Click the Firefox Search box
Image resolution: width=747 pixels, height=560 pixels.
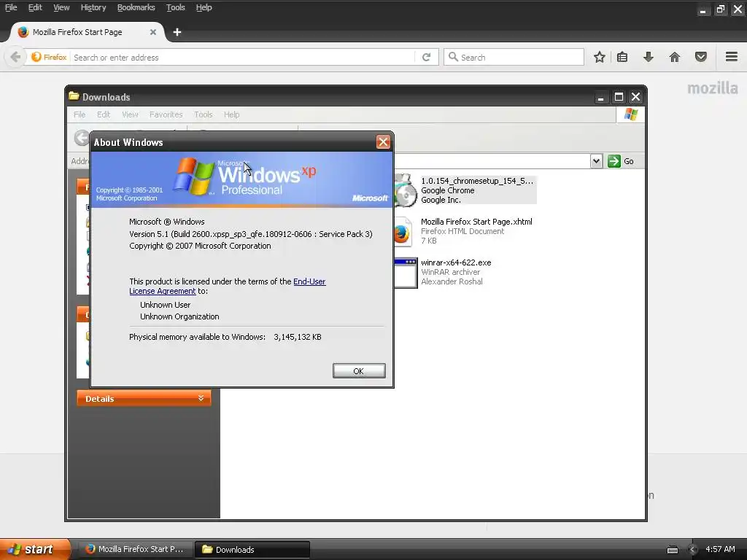[x=514, y=57]
